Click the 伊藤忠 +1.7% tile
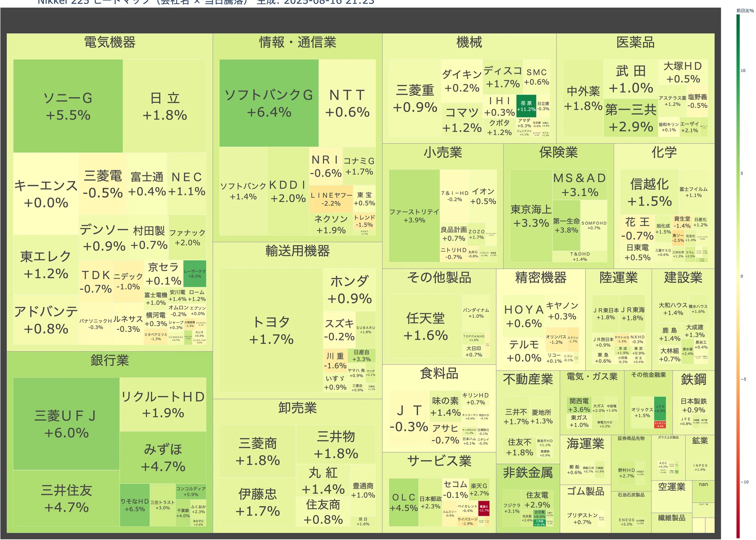The height and width of the screenshot is (540, 756). pyautogui.click(x=257, y=502)
